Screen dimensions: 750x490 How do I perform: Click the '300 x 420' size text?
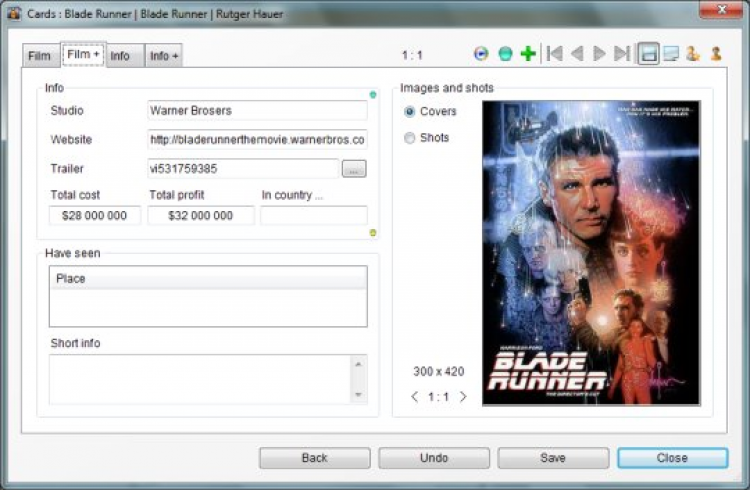click(439, 371)
